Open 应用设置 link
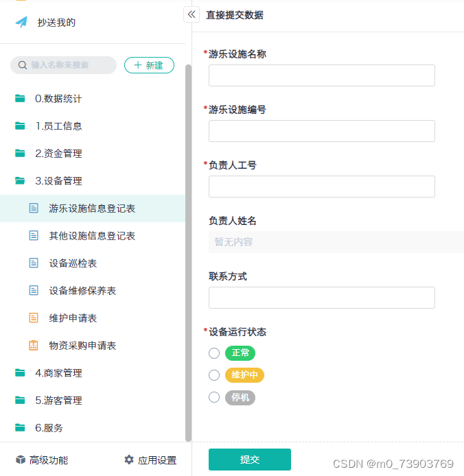This screenshot has height=476, width=464. 150,460
